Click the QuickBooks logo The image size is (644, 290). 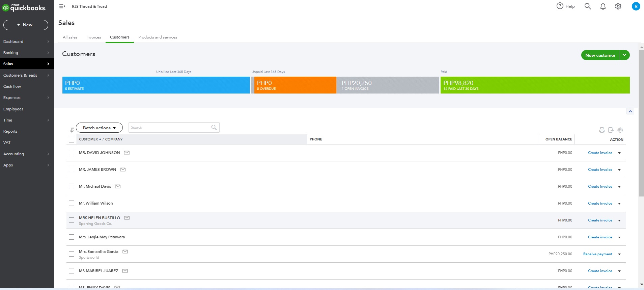(24, 7)
